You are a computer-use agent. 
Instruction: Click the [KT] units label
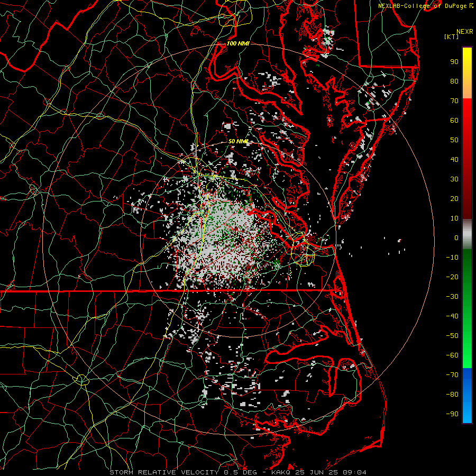[452, 36]
